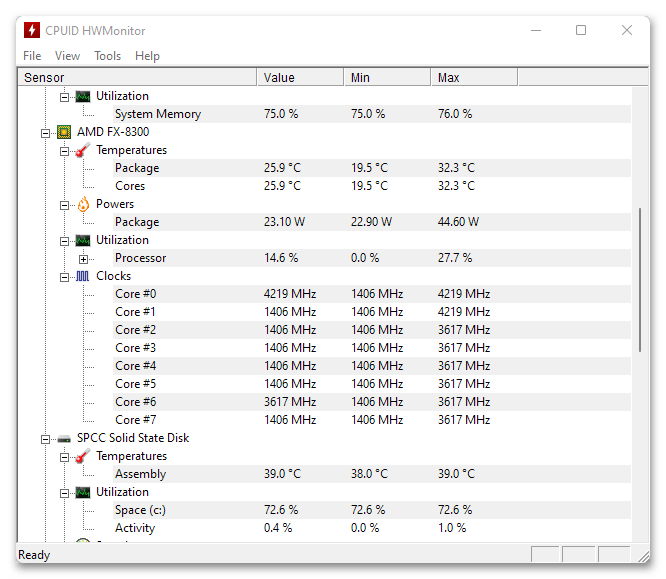Click the resize grip in status bar corner

click(x=643, y=555)
